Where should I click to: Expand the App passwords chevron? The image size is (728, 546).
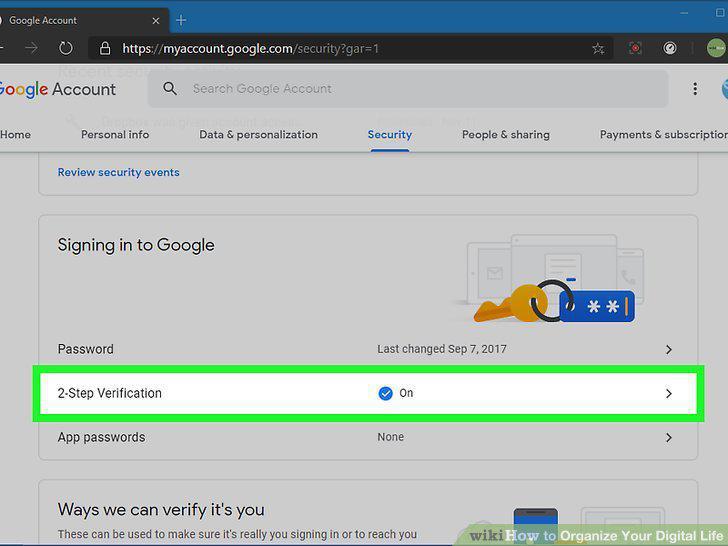[669, 437]
